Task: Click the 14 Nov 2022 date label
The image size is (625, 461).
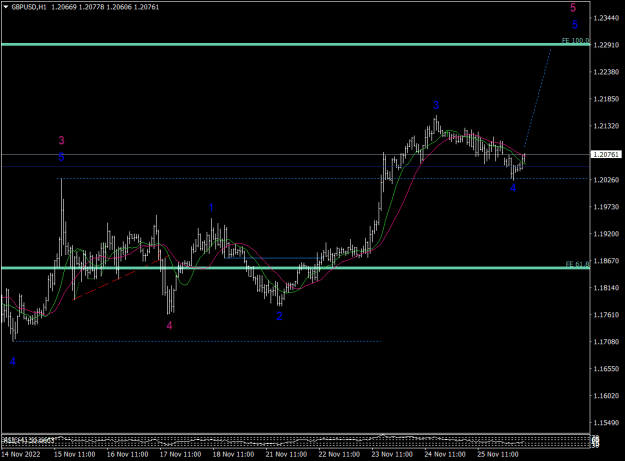Action: (x=21, y=454)
